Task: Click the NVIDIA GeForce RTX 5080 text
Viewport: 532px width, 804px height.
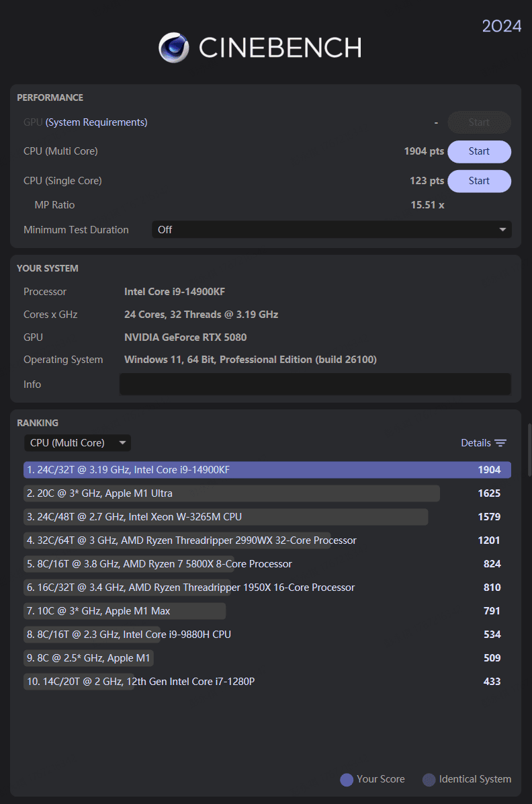Action: click(185, 337)
